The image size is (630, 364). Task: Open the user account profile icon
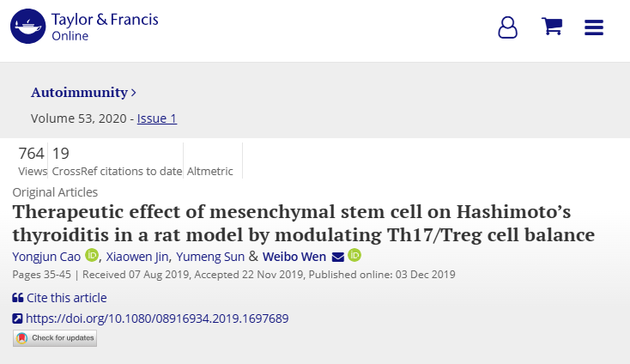(508, 27)
